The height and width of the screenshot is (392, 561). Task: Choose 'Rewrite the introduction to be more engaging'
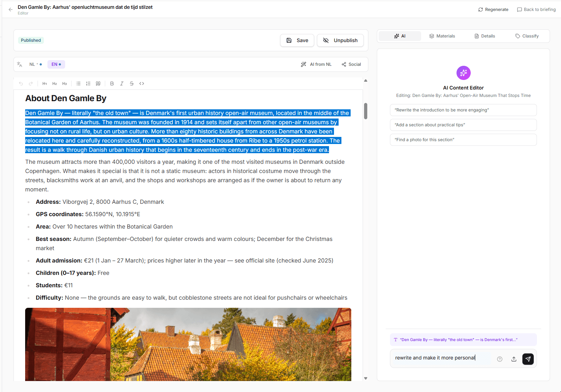[x=463, y=110]
